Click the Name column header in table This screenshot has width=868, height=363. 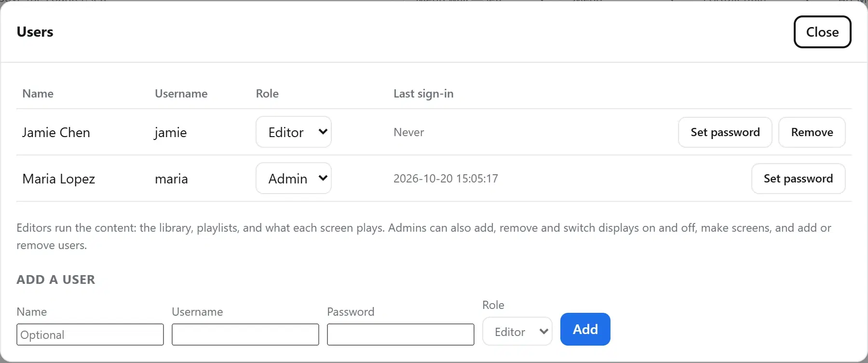pos(38,94)
